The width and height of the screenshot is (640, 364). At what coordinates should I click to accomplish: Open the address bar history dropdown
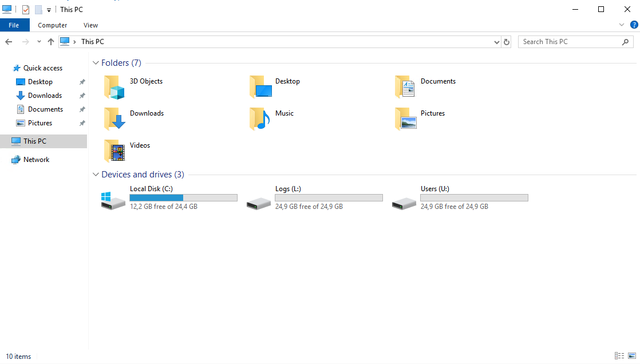496,42
